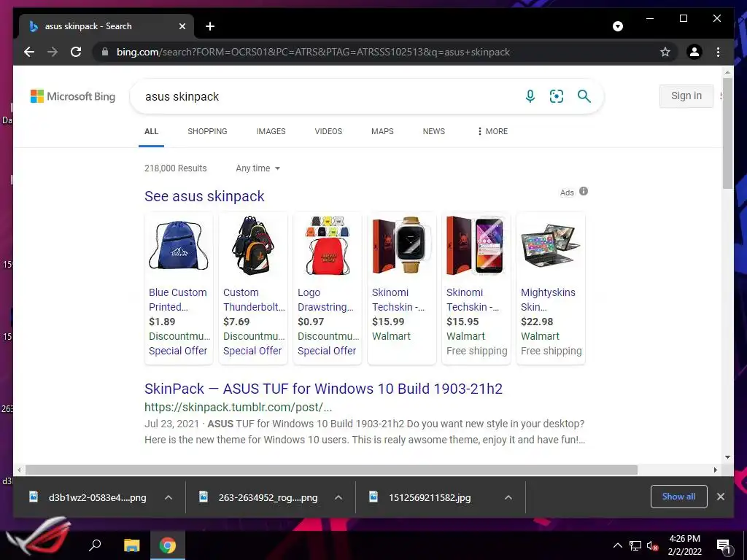
Task: Open the Chrome profile avatar menu
Action: point(694,52)
